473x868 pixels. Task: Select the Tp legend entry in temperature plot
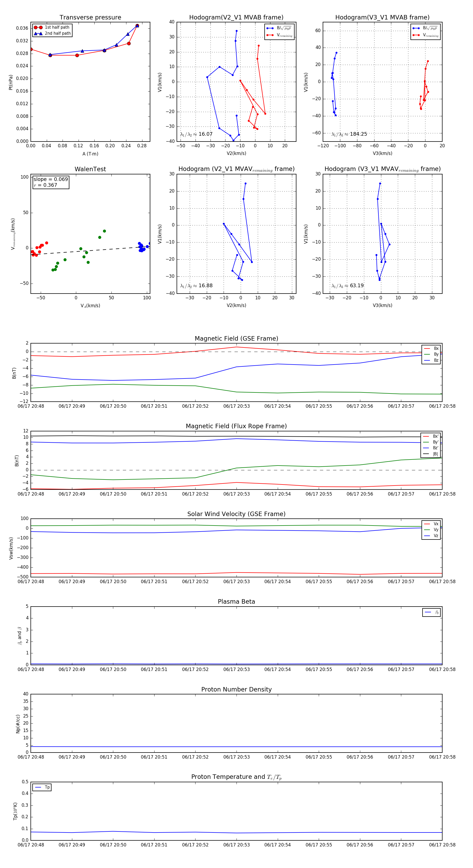[42, 787]
